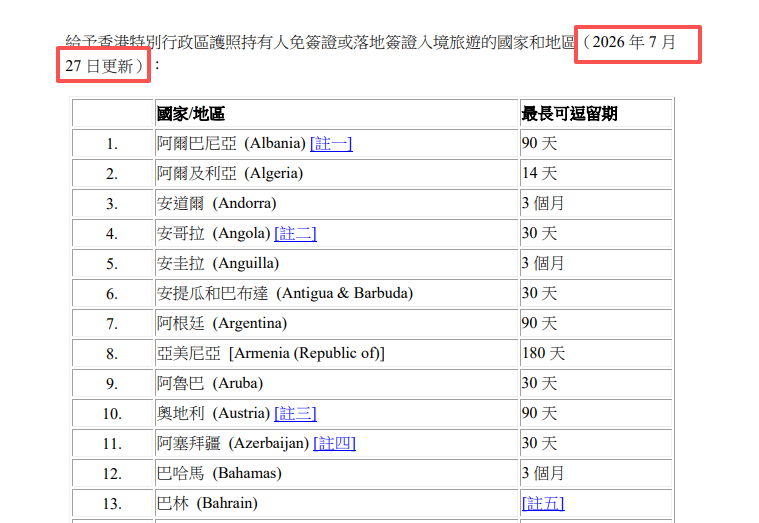
Task: Open the 註五 link in Bahrain's row
Action: tap(543, 504)
